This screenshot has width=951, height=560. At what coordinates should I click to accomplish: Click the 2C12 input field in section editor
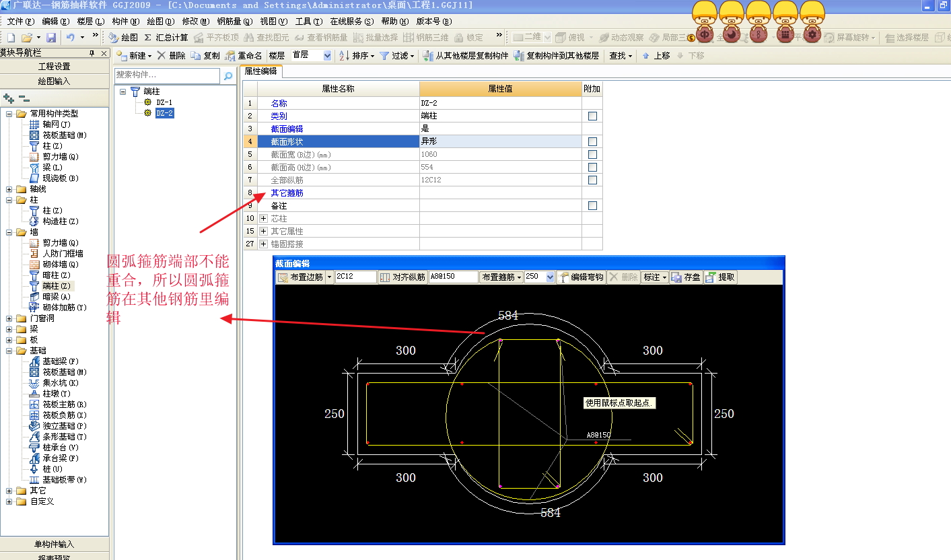[x=355, y=277]
